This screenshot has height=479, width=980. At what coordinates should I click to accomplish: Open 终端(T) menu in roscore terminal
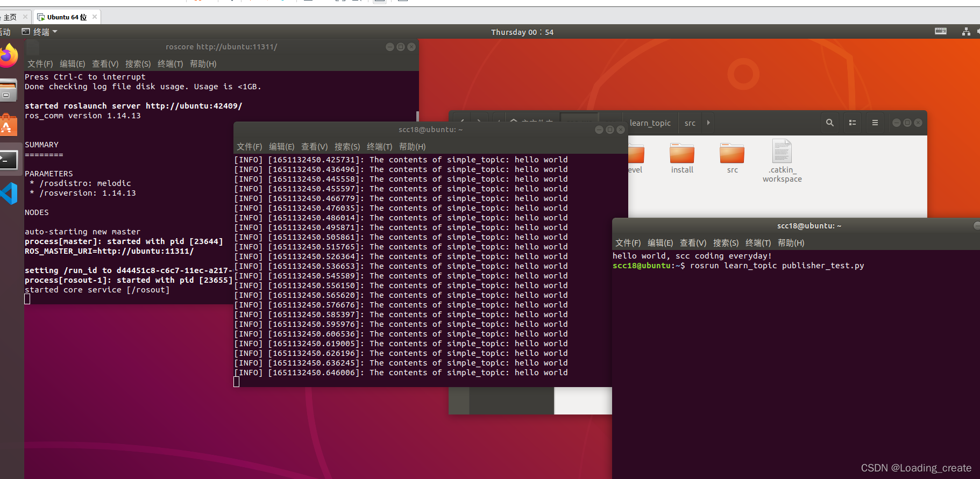[171, 64]
